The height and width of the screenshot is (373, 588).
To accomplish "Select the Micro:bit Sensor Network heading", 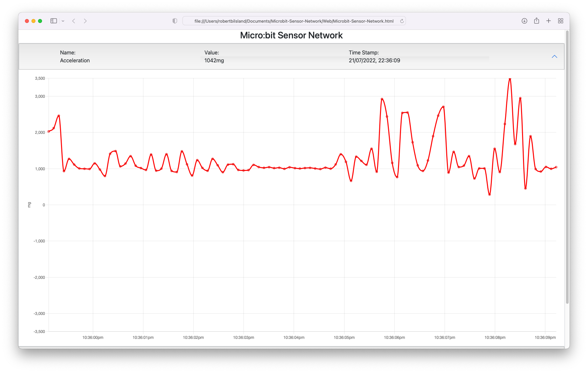I will coord(291,35).
